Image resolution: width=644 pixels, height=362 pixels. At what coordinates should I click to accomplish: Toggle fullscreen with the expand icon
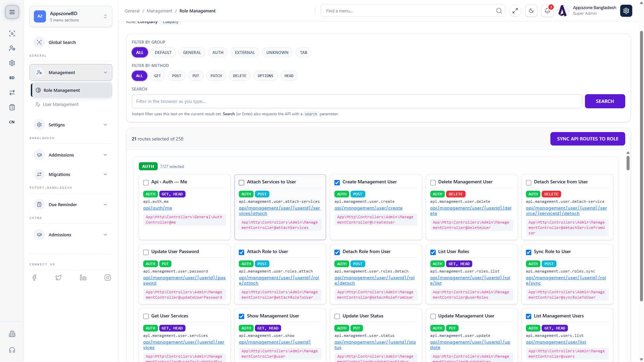pyautogui.click(x=515, y=11)
